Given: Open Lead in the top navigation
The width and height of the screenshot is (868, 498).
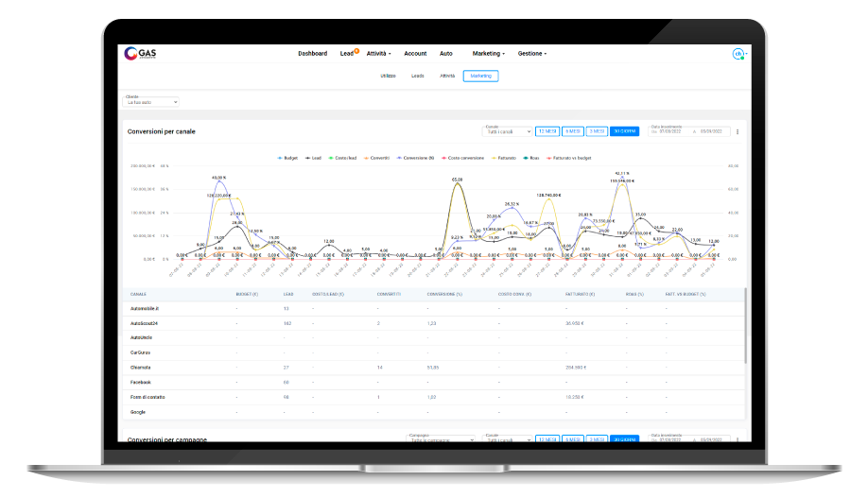Looking at the screenshot, I should click(x=346, y=54).
